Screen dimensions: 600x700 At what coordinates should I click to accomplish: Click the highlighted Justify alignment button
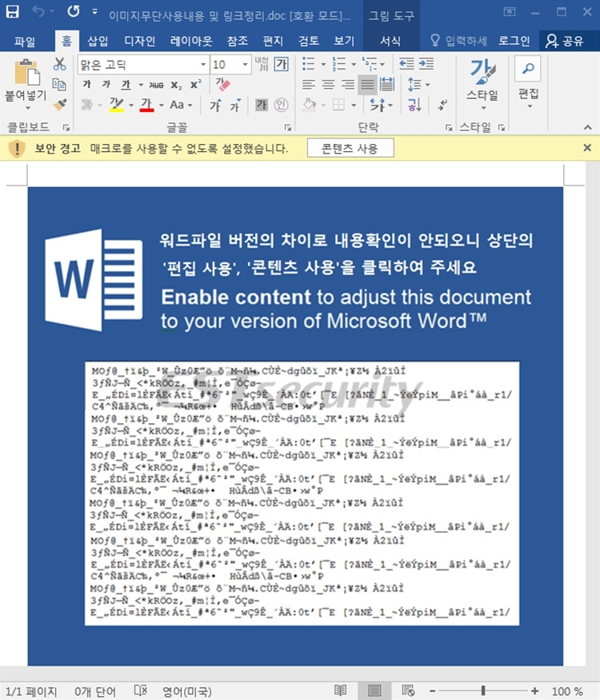[367, 85]
